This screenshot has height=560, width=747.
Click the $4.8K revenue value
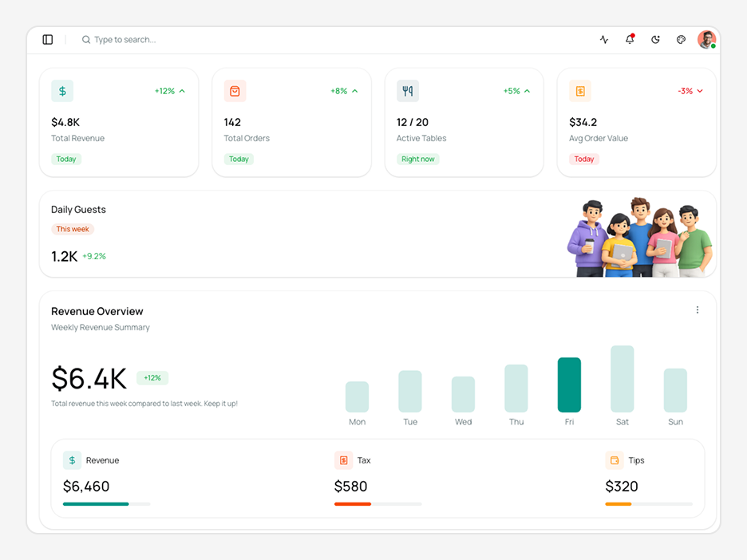(x=65, y=122)
